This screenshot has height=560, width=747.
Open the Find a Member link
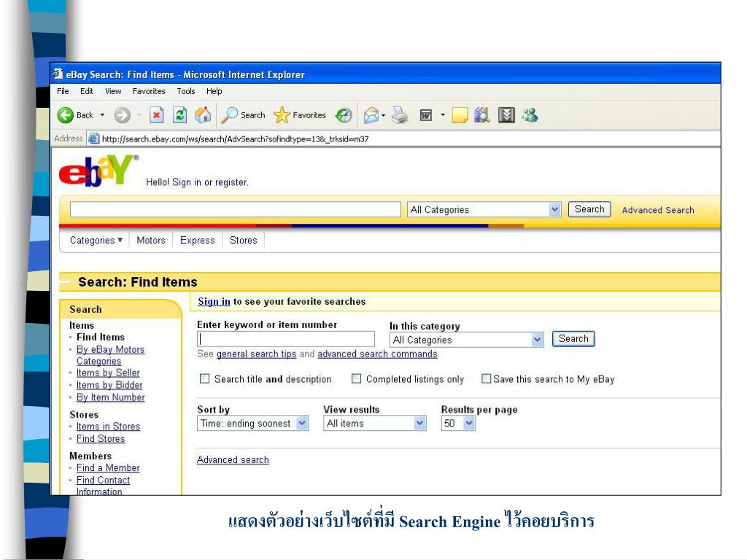coord(108,467)
